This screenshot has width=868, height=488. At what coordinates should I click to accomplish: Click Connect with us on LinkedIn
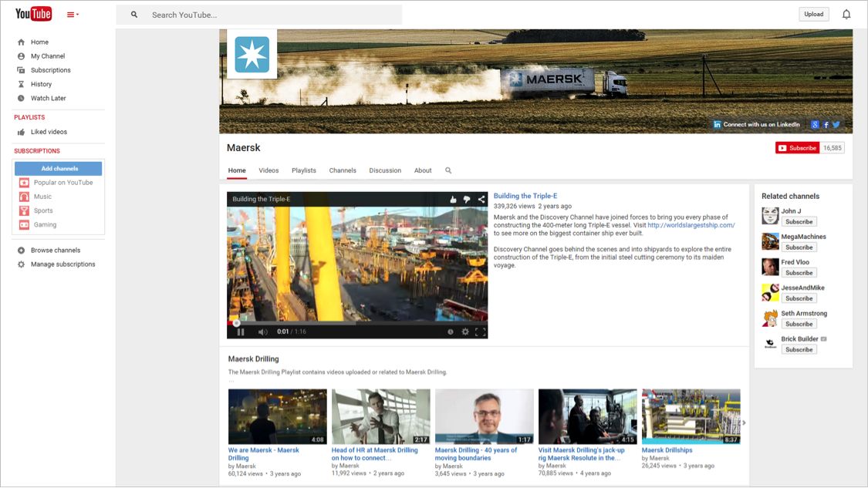(x=756, y=124)
